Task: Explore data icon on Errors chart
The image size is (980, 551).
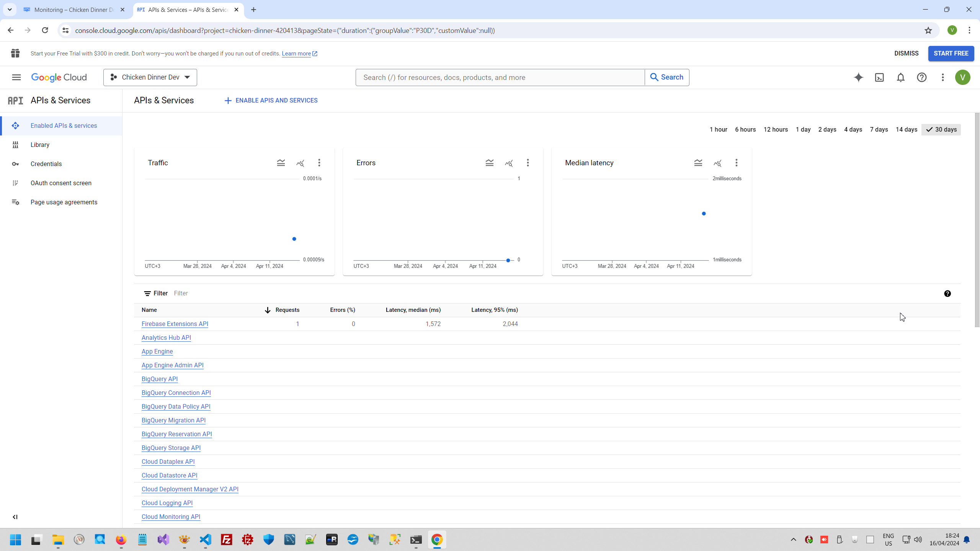Action: coord(508,163)
